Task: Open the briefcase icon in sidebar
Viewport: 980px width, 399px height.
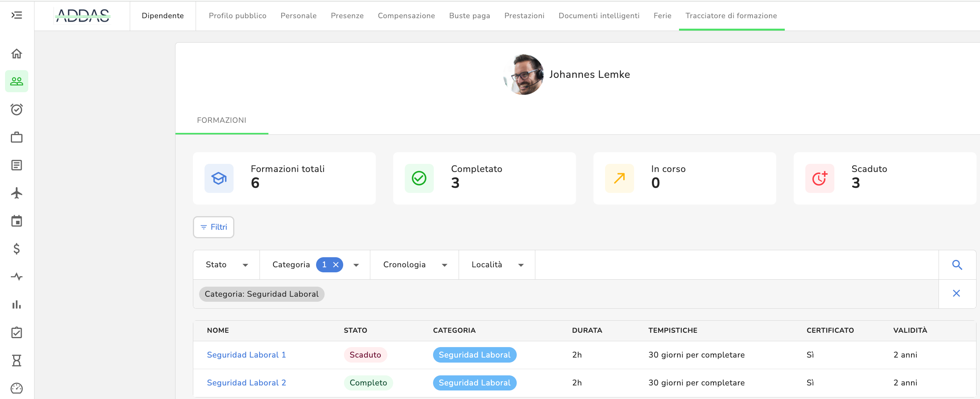Action: tap(17, 137)
